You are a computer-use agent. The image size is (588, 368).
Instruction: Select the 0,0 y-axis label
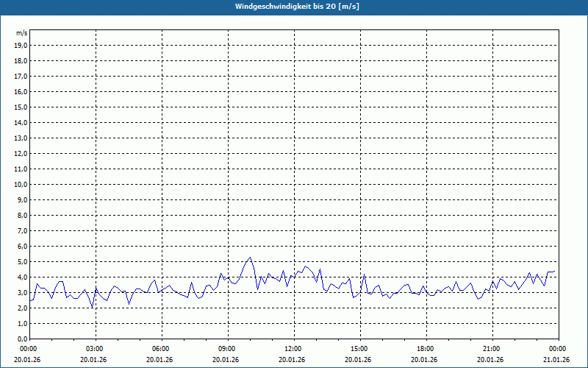tap(22, 339)
